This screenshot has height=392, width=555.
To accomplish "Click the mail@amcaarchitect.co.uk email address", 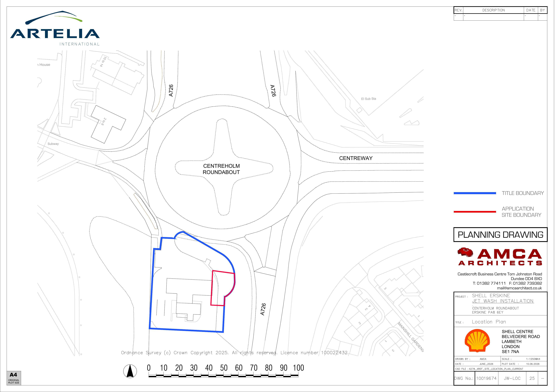I will click(519, 288).
